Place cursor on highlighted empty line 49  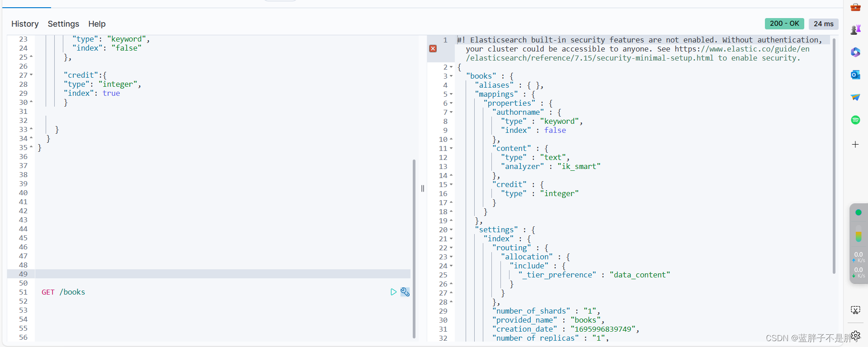pos(222,274)
